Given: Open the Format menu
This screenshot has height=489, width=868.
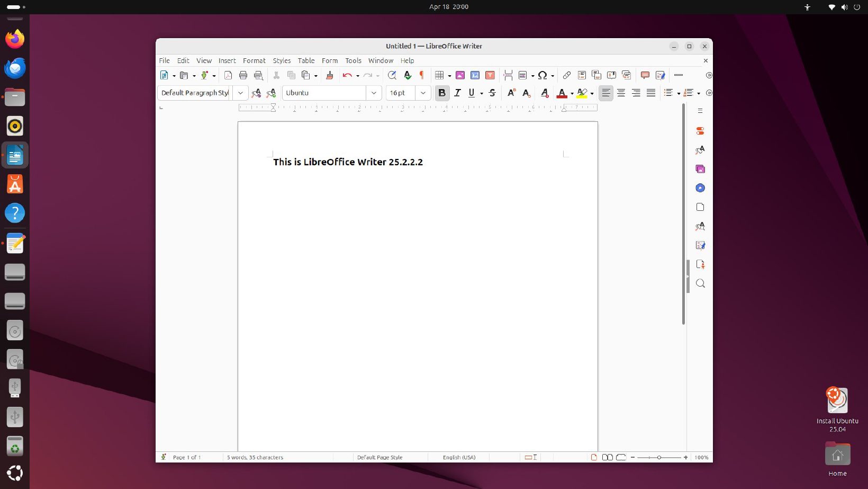Looking at the screenshot, I should [x=254, y=61].
